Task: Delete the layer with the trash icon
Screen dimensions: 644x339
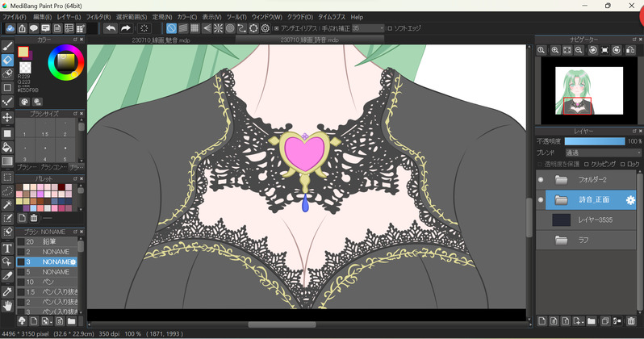Action: tap(630, 321)
